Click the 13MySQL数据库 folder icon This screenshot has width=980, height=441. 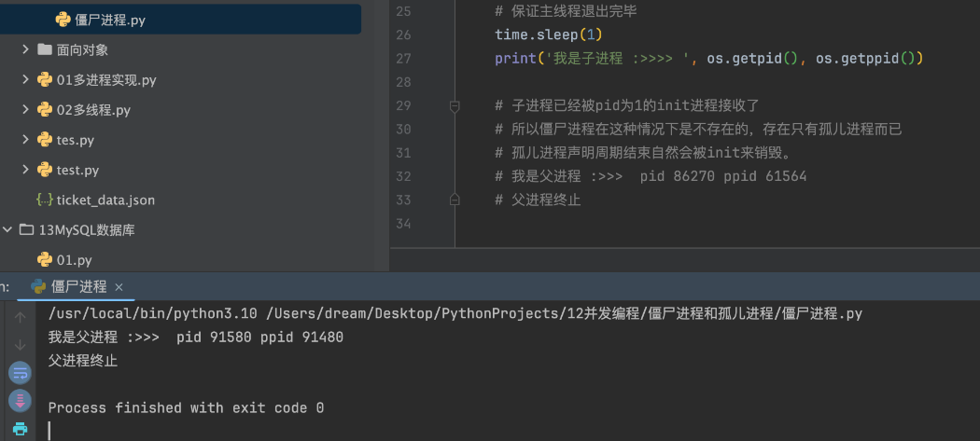(x=26, y=230)
